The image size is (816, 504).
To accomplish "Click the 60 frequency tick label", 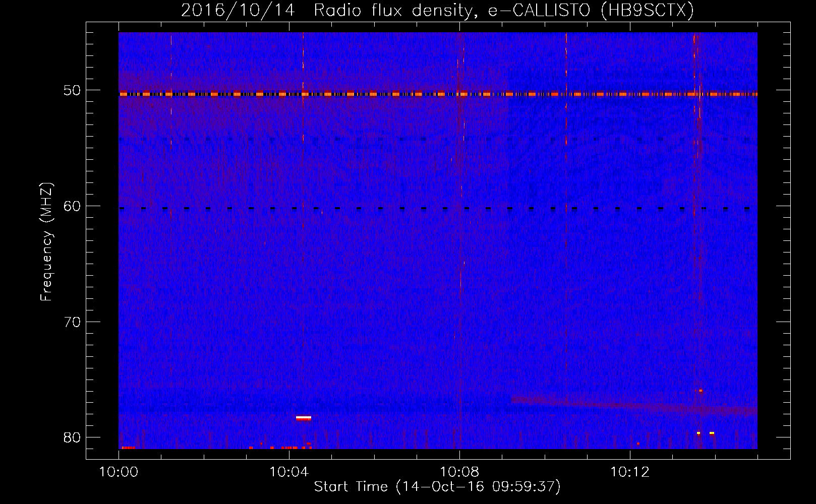I will [72, 206].
